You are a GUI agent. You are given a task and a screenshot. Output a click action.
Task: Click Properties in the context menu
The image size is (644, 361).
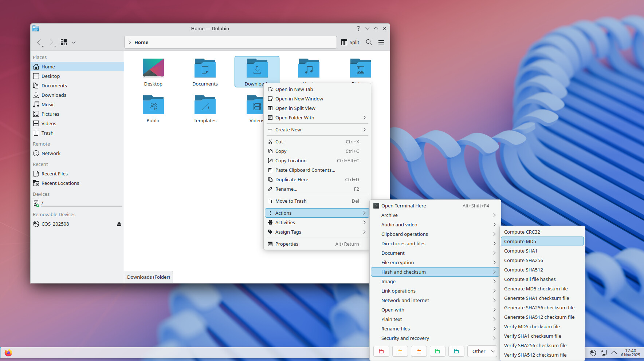point(287,244)
